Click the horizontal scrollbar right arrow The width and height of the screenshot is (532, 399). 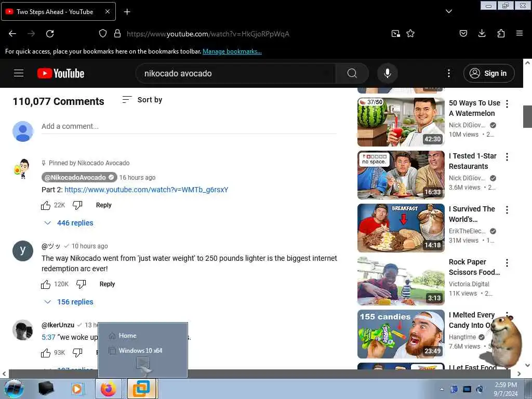519,374
